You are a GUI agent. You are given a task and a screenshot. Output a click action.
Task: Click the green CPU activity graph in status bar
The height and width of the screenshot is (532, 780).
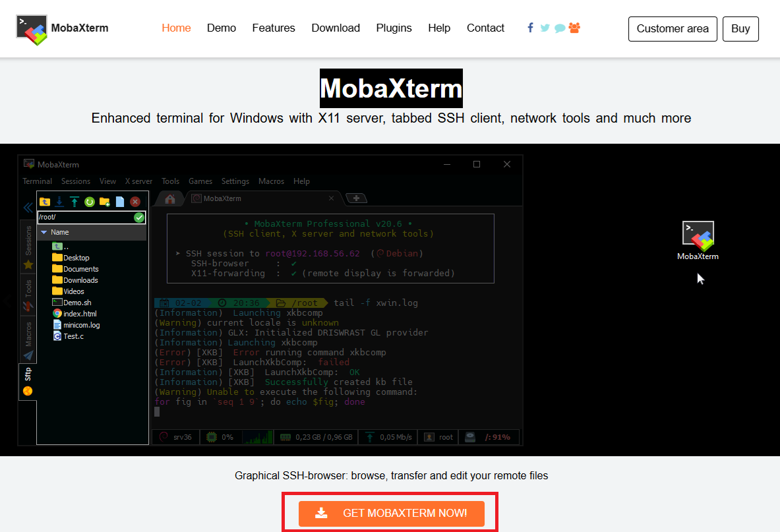[x=257, y=438]
